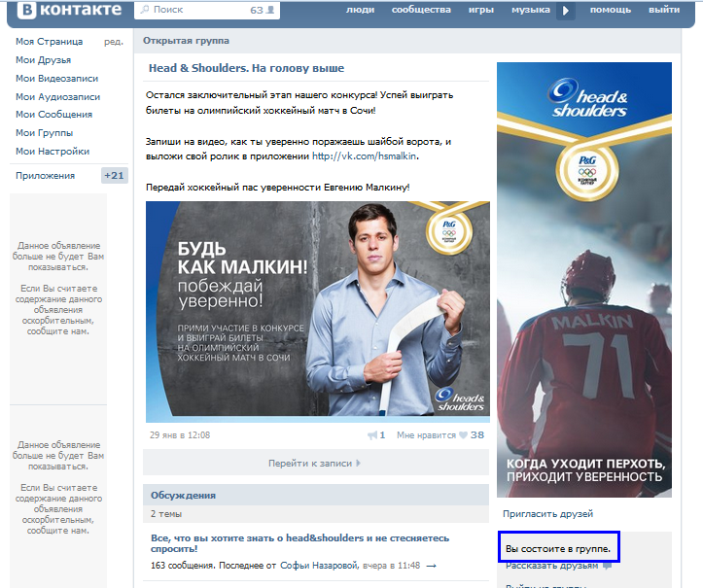Click the magnifier icon in the search box

(144, 10)
